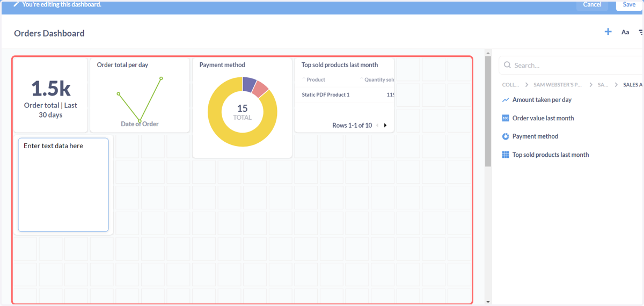644x306 pixels.
Task: Click the line chart icon for Amount taken per day
Action: [506, 100]
